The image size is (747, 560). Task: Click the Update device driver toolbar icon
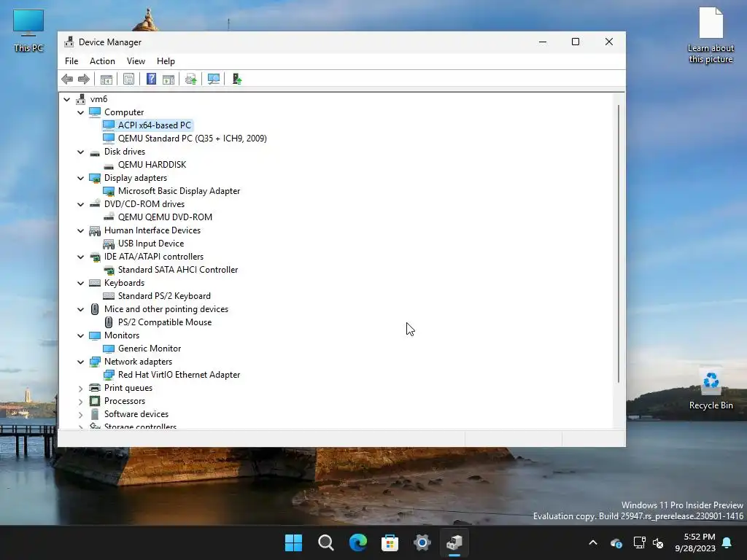click(190, 79)
